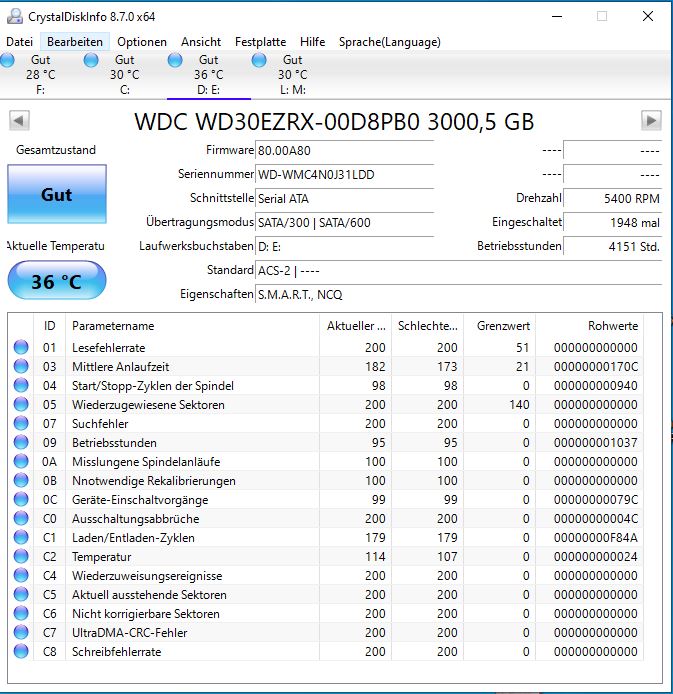Switch to the 30 °C L: M: disk tab
This screenshot has width=673, height=694.
[x=293, y=74]
